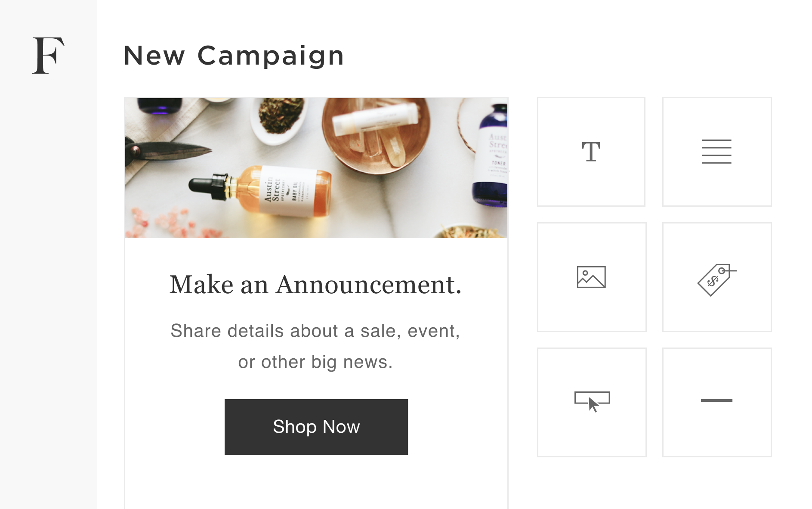Add a Button block with the cursor icon
The height and width of the screenshot is (509, 812).
click(x=591, y=402)
